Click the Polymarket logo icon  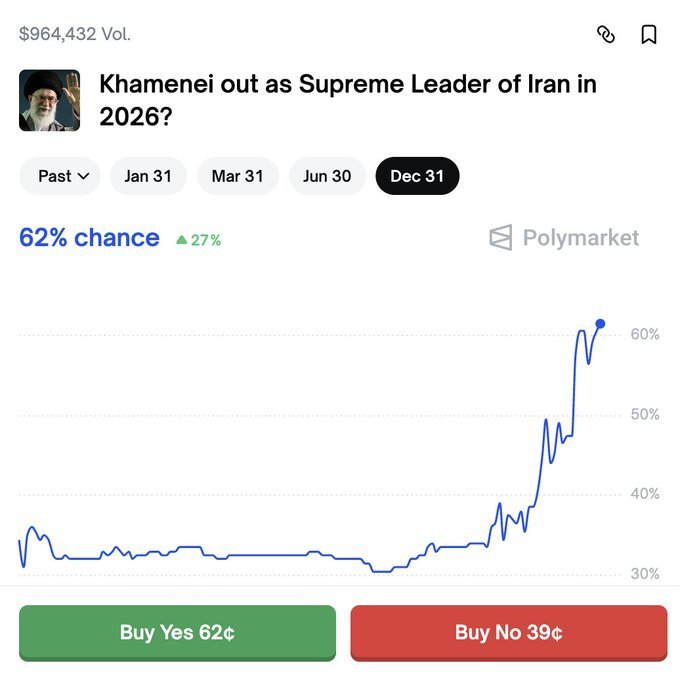point(500,238)
